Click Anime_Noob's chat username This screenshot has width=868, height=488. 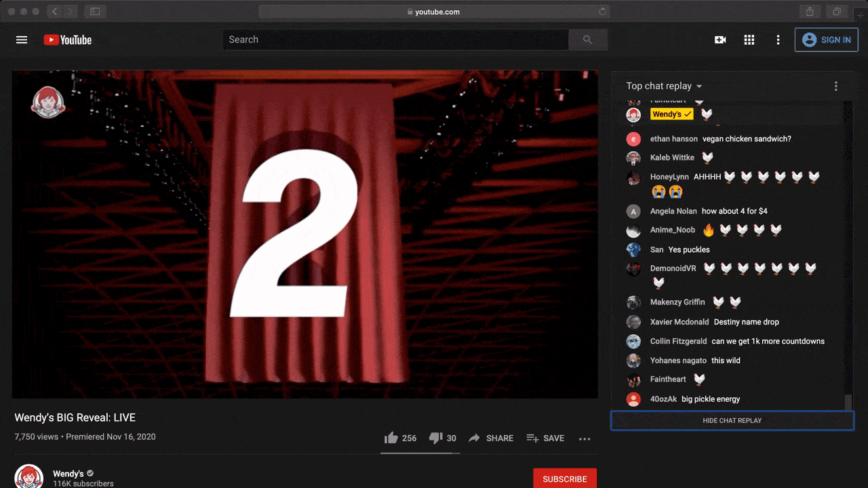(x=673, y=230)
